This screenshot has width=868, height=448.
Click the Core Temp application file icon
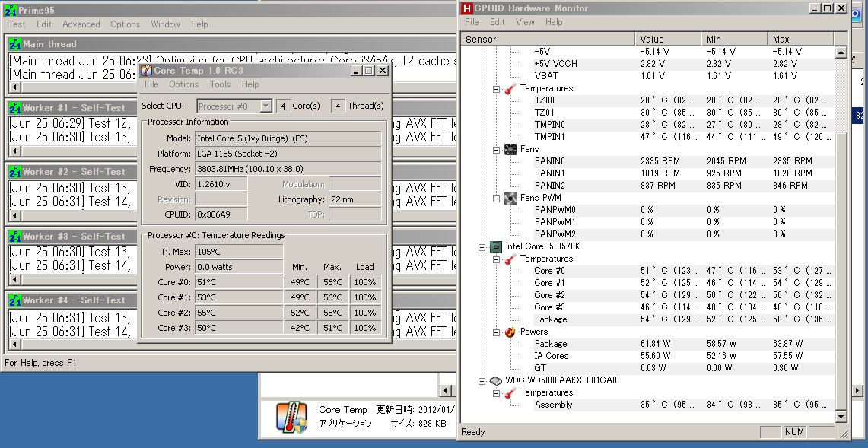[x=292, y=416]
